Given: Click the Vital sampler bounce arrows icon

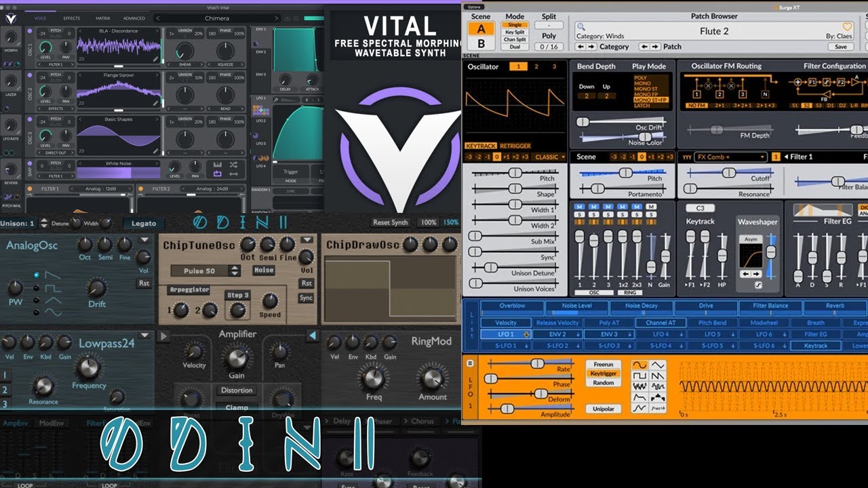Looking at the screenshot, I should [233, 174].
